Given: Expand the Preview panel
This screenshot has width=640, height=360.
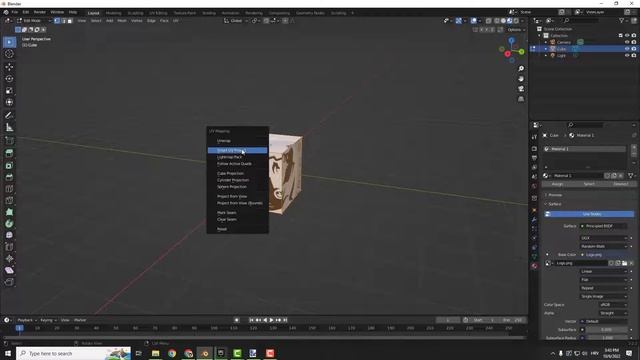Looking at the screenshot, I should click(554, 195).
